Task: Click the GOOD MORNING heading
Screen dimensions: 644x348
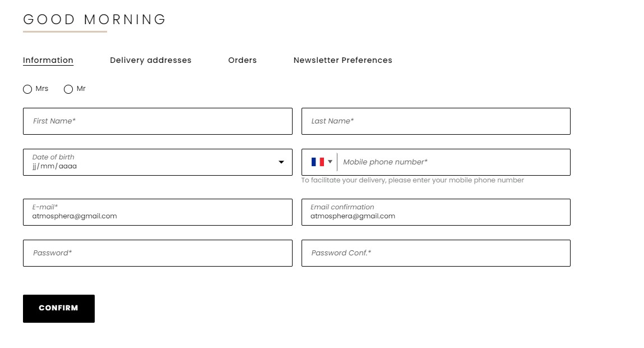Action: [x=95, y=19]
